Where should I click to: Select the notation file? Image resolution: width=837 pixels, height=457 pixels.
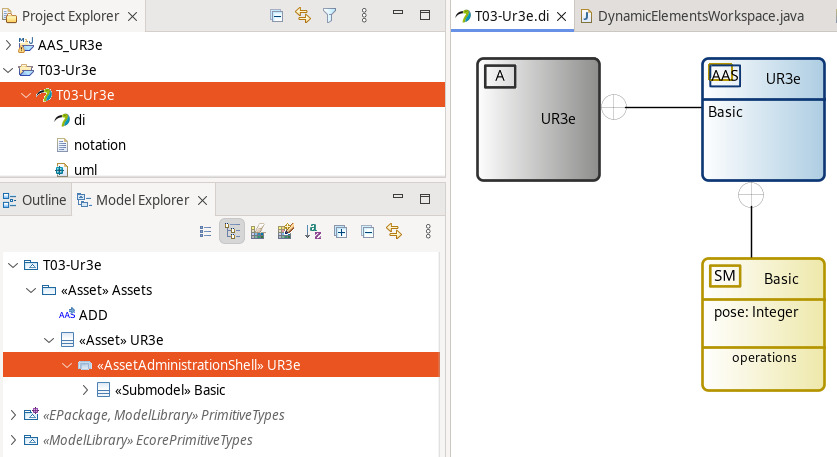point(100,145)
